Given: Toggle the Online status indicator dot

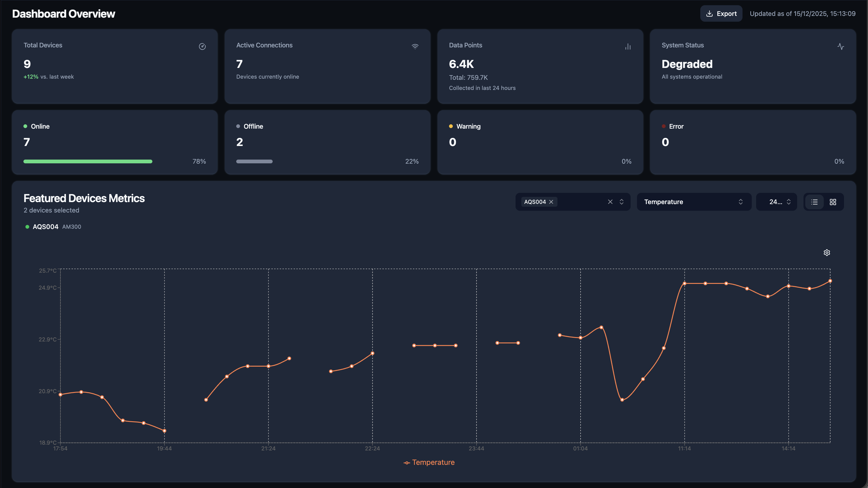Looking at the screenshot, I should (25, 126).
